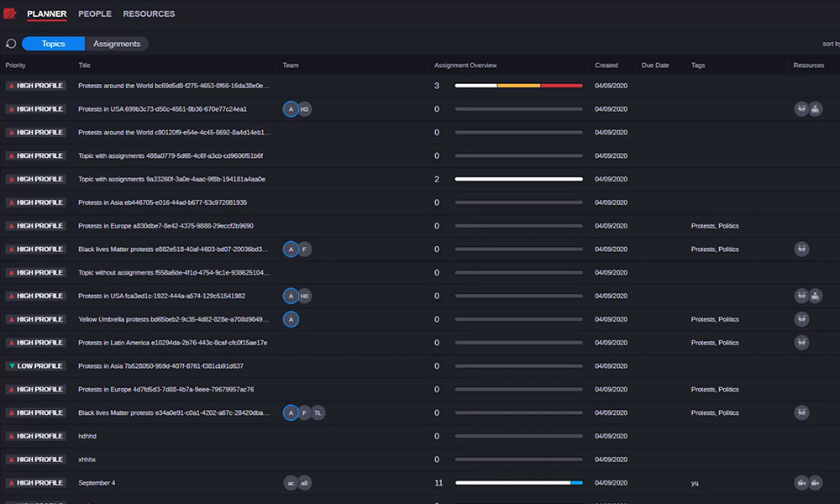The width and height of the screenshot is (840, 504).
Task: Click assignment count 11 in September 4 row
Action: (438, 483)
